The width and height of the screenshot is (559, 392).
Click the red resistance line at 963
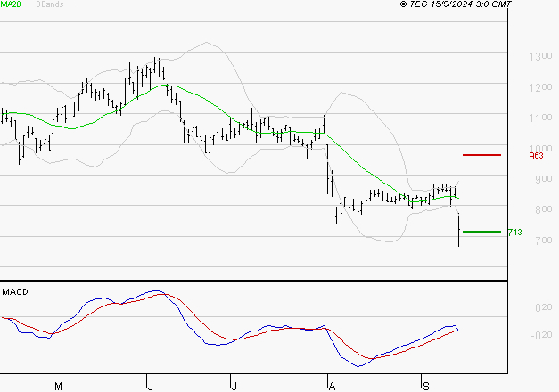point(481,155)
